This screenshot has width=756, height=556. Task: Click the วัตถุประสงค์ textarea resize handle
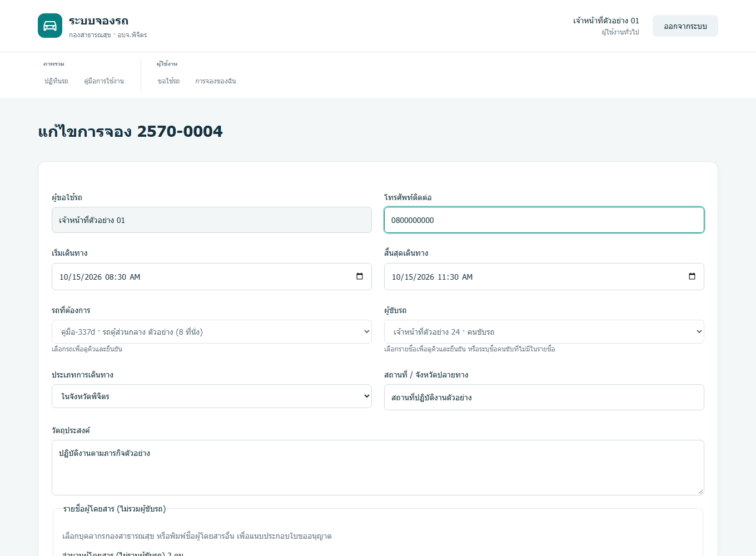point(700,492)
